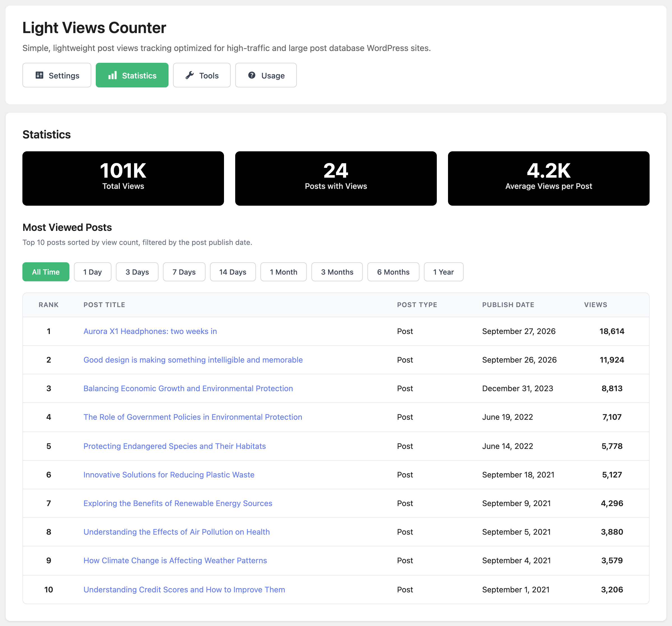Screen dimensions: 672x626
Task: Click the POST TITLE column header
Action: coord(104,305)
